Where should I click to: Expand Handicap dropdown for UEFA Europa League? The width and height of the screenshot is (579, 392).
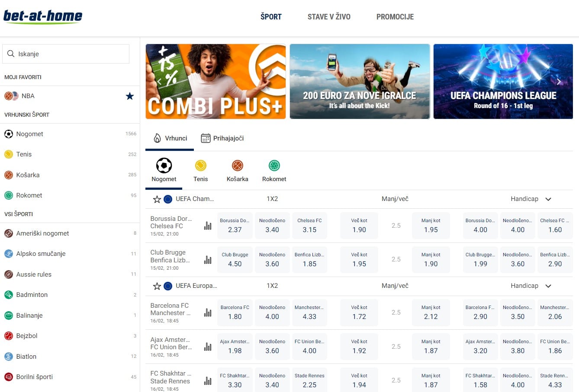[548, 286]
